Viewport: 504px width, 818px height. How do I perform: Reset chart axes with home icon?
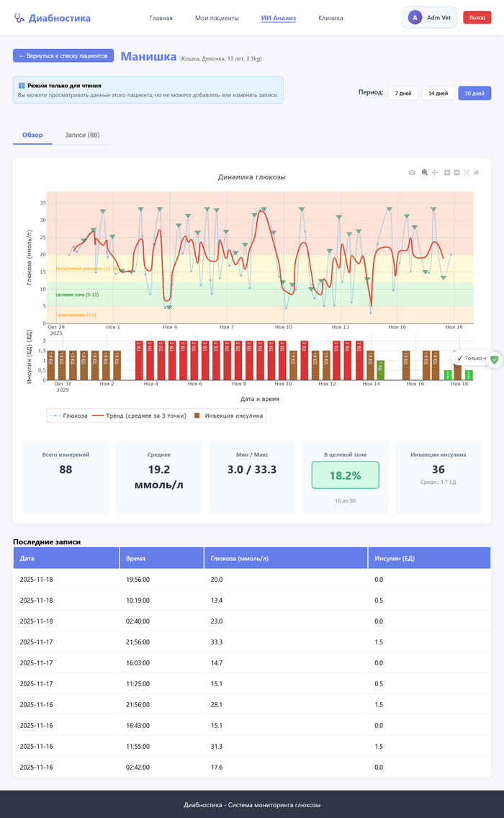(x=476, y=173)
